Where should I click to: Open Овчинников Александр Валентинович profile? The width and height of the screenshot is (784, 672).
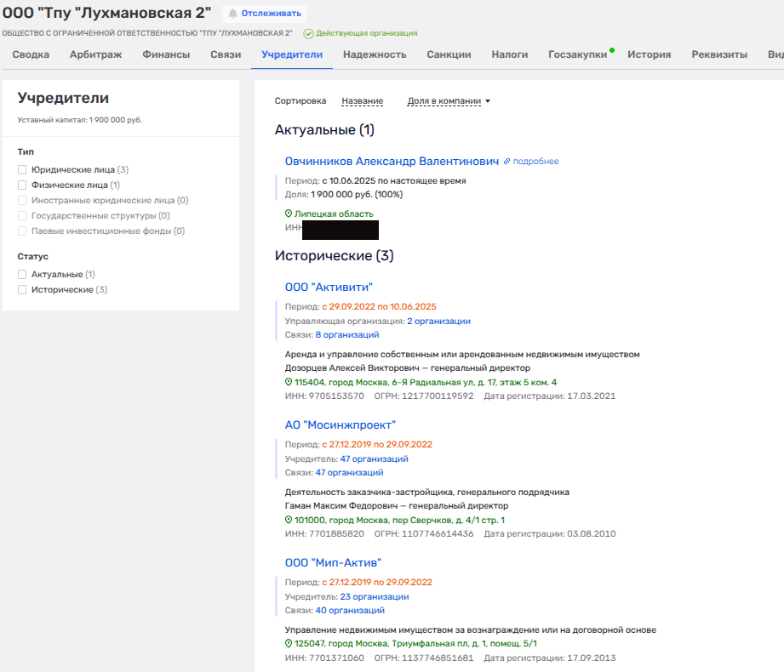pos(392,161)
